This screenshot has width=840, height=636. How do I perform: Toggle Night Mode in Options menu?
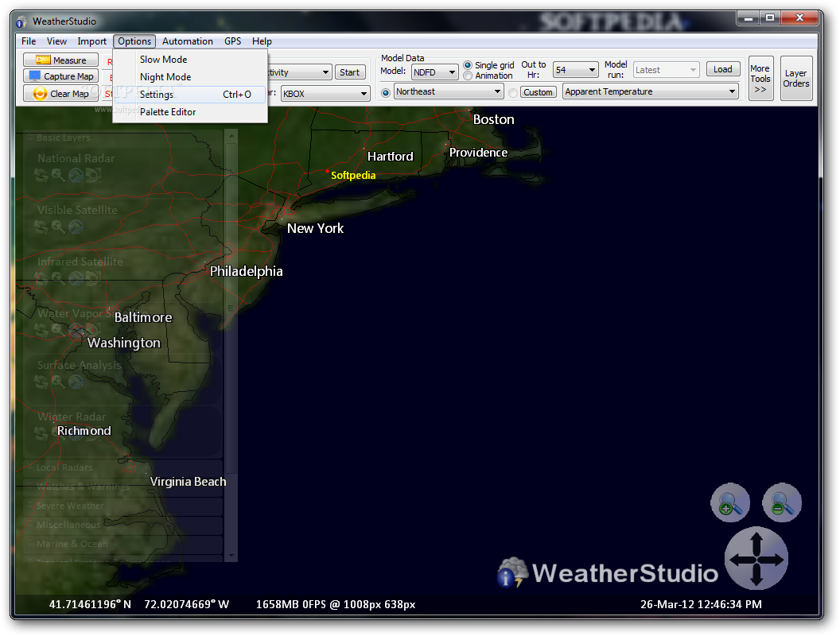pos(189,77)
